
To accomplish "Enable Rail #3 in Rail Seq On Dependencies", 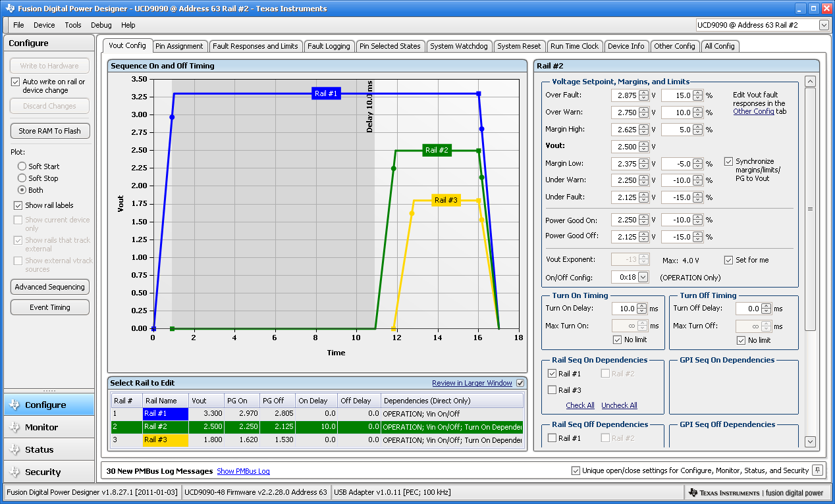I will click(x=551, y=388).
